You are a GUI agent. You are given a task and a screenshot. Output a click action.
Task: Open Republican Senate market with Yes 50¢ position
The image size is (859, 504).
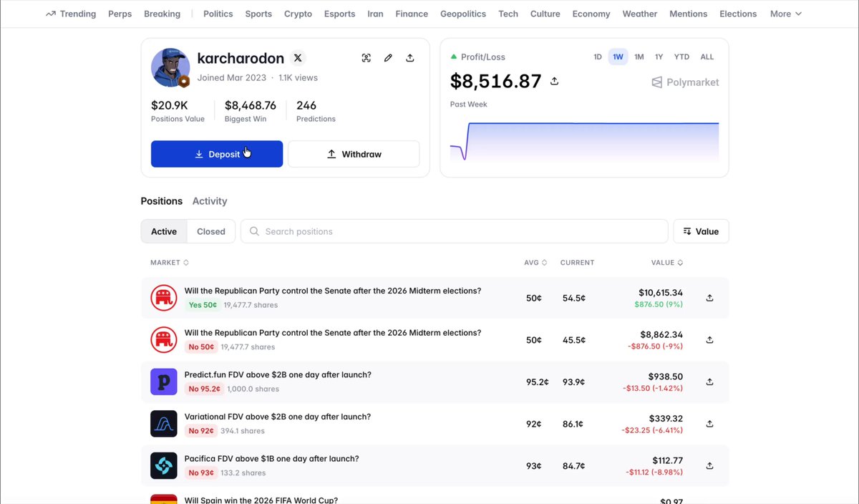coord(333,291)
